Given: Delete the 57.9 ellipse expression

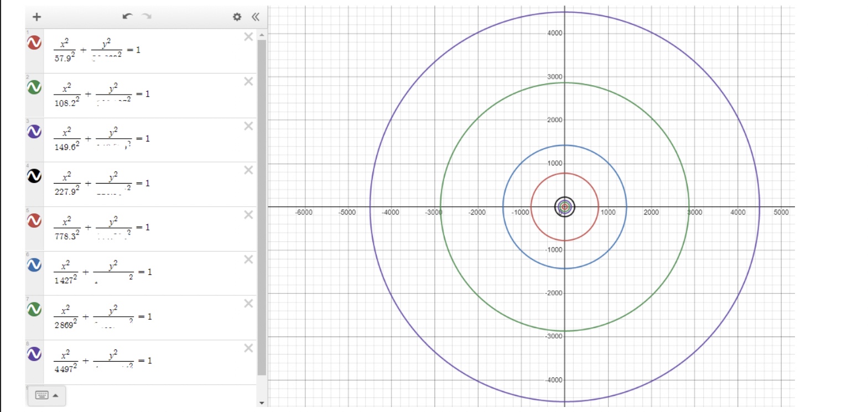Looking at the screenshot, I should coord(248,37).
